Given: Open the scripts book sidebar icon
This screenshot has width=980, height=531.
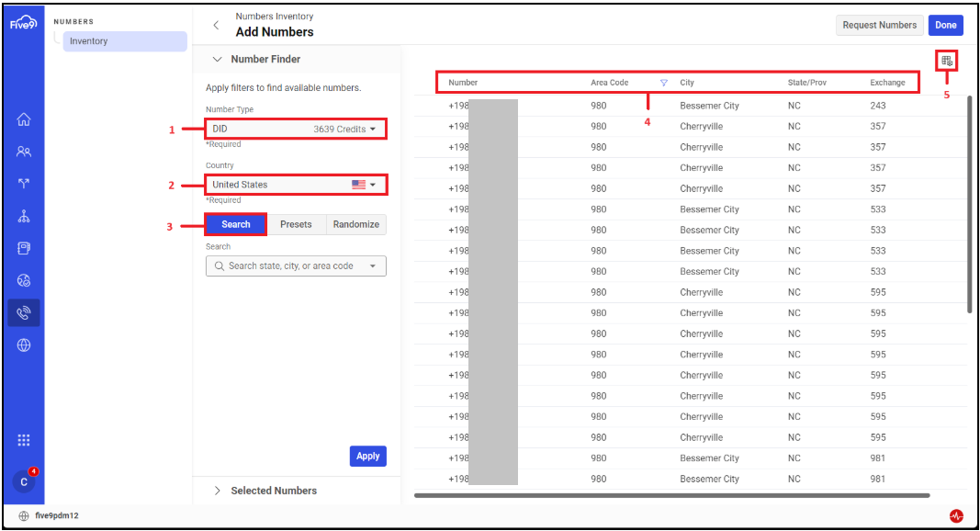Looking at the screenshot, I should pos(24,248).
